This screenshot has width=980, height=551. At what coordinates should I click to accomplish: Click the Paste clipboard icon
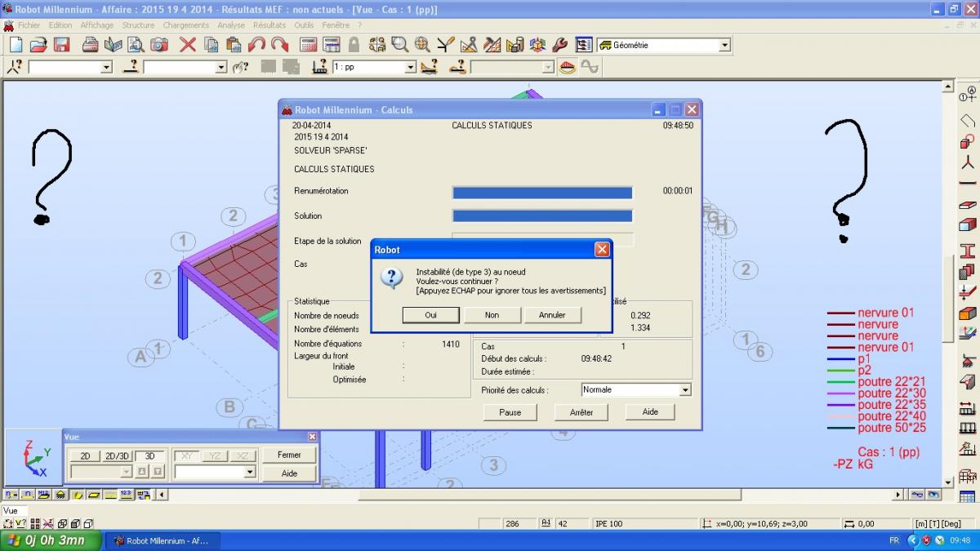click(x=234, y=45)
